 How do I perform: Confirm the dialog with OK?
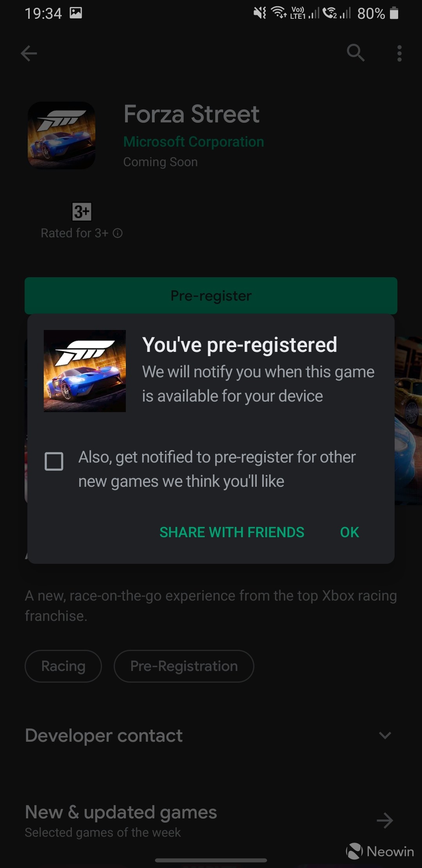click(x=349, y=532)
